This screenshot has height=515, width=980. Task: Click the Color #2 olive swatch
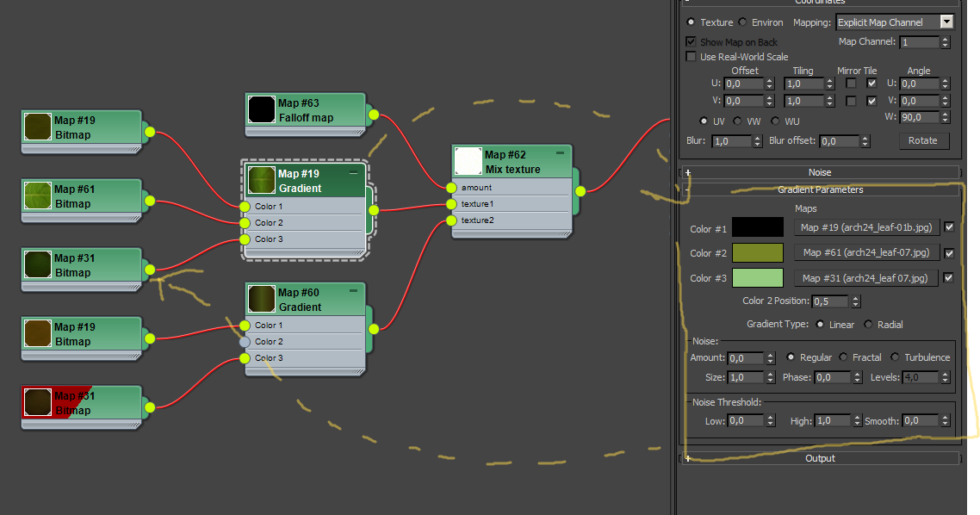(758, 252)
